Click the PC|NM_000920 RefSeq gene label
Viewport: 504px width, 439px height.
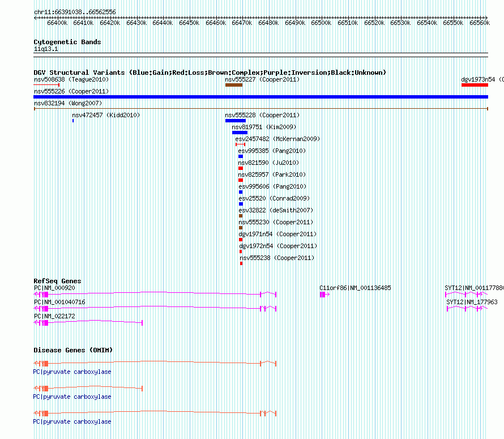click(54, 288)
